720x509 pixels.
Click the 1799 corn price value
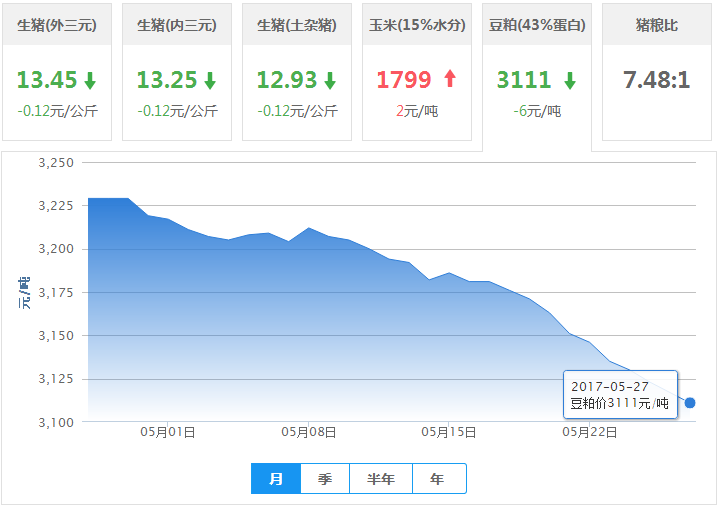(x=404, y=80)
